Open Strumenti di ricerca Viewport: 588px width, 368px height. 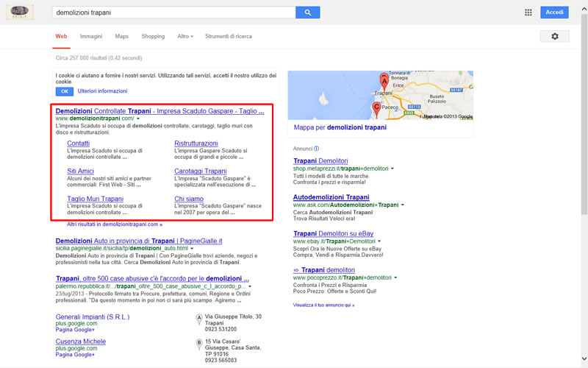tap(229, 36)
